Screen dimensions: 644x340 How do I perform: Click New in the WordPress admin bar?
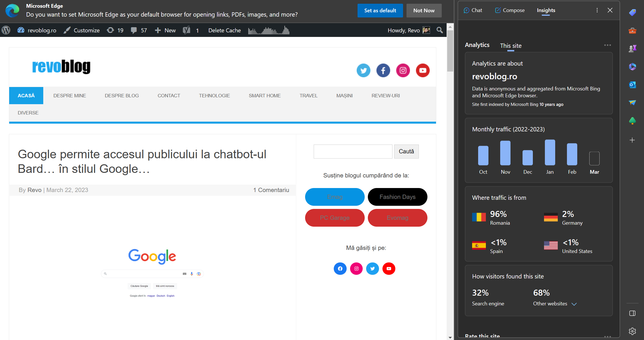point(165,30)
